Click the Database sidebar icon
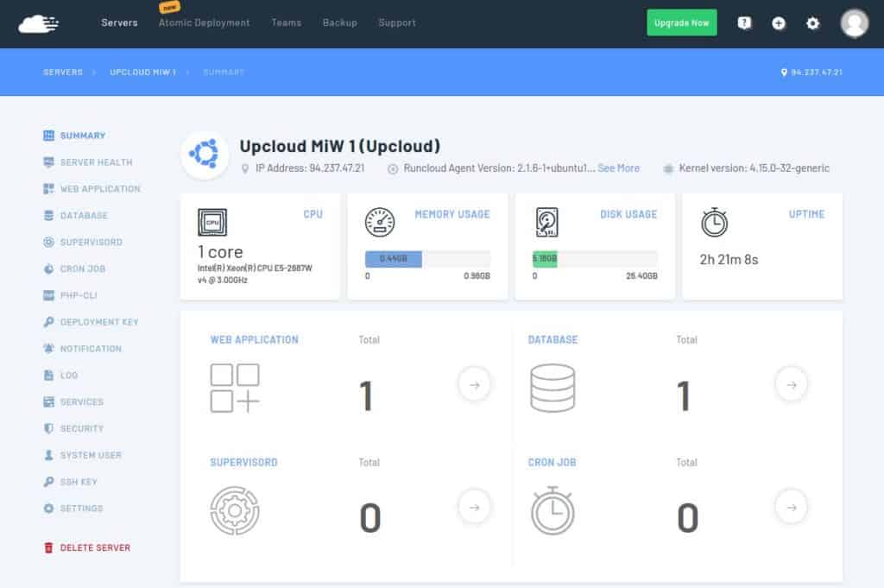The width and height of the screenshot is (884, 588). (49, 215)
